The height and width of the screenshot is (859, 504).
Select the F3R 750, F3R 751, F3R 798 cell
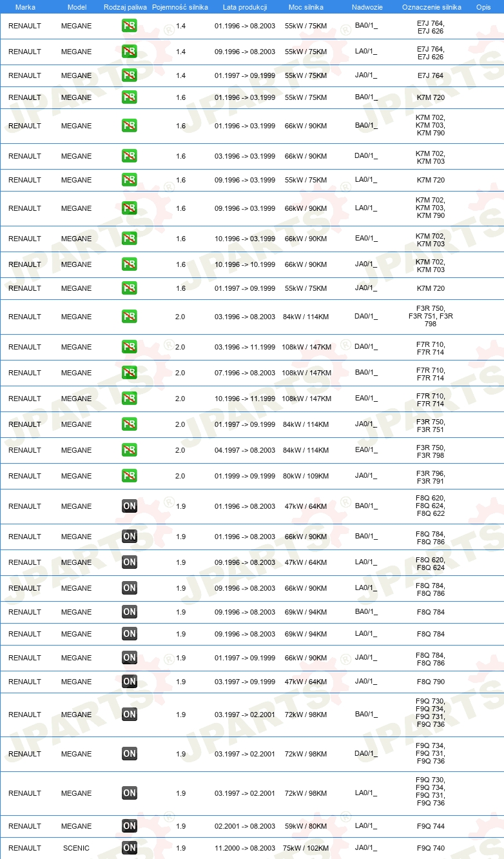tap(431, 317)
